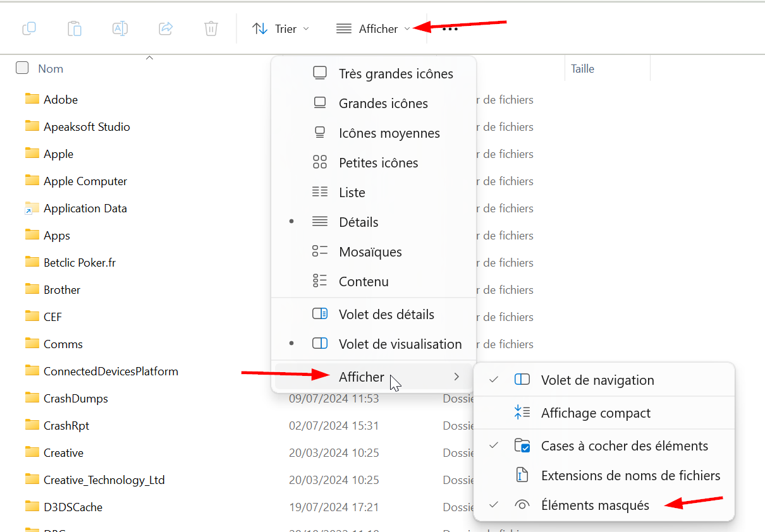
Task: Select Détails view mode
Action: 358,222
